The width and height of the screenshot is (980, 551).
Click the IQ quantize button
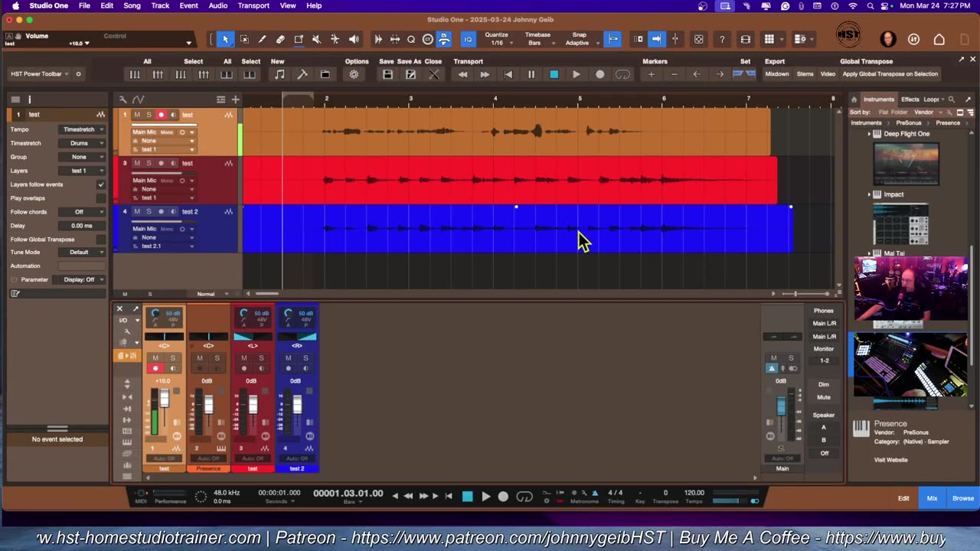click(x=468, y=39)
